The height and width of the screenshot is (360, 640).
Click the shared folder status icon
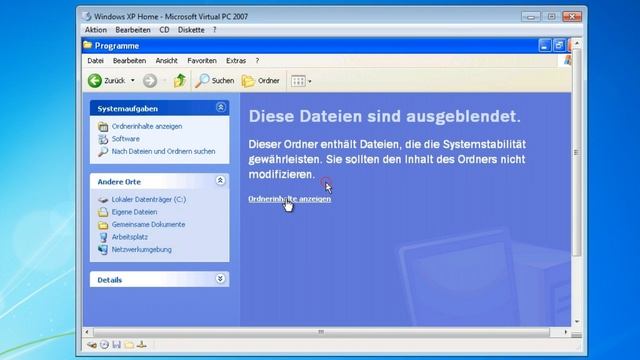click(x=129, y=345)
